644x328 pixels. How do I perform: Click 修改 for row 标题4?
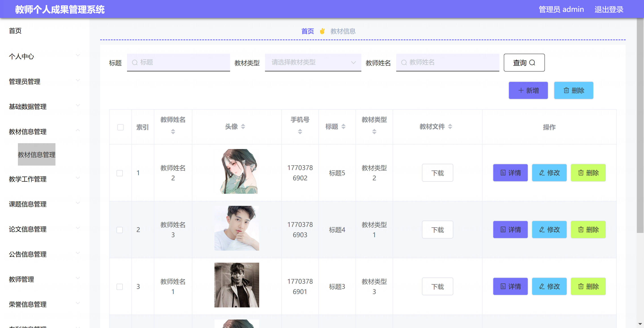coord(549,229)
